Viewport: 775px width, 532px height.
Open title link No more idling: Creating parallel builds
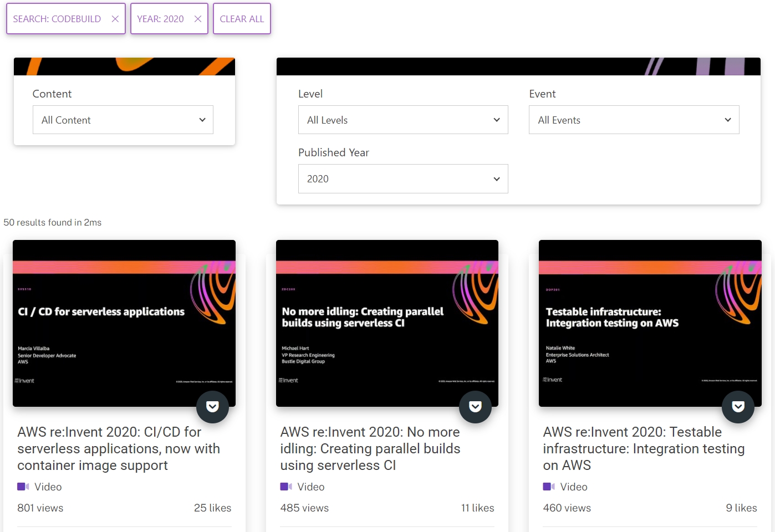tap(370, 448)
